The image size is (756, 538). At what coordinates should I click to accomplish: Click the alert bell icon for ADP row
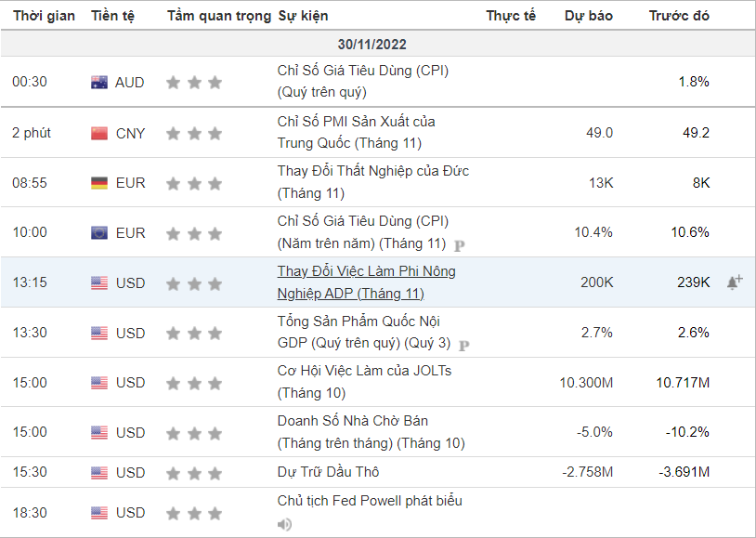click(x=735, y=282)
